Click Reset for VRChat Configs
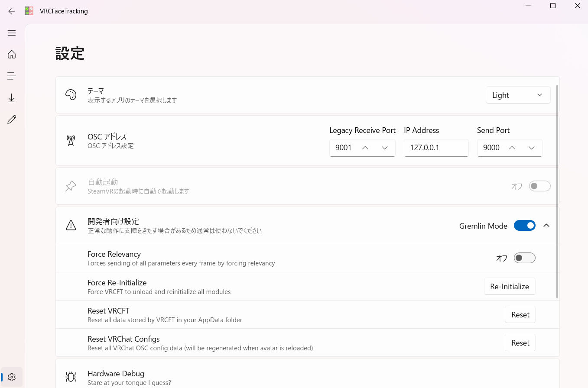The height and width of the screenshot is (388, 588). point(520,343)
